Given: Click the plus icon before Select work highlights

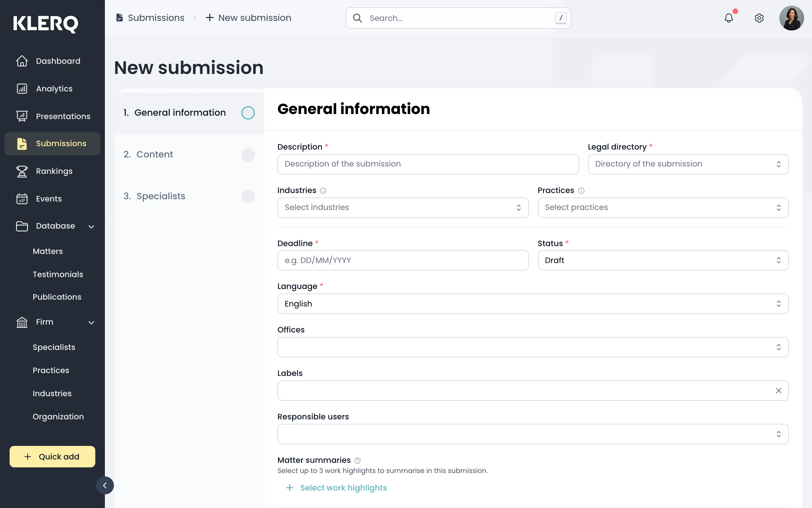Looking at the screenshot, I should [290, 488].
